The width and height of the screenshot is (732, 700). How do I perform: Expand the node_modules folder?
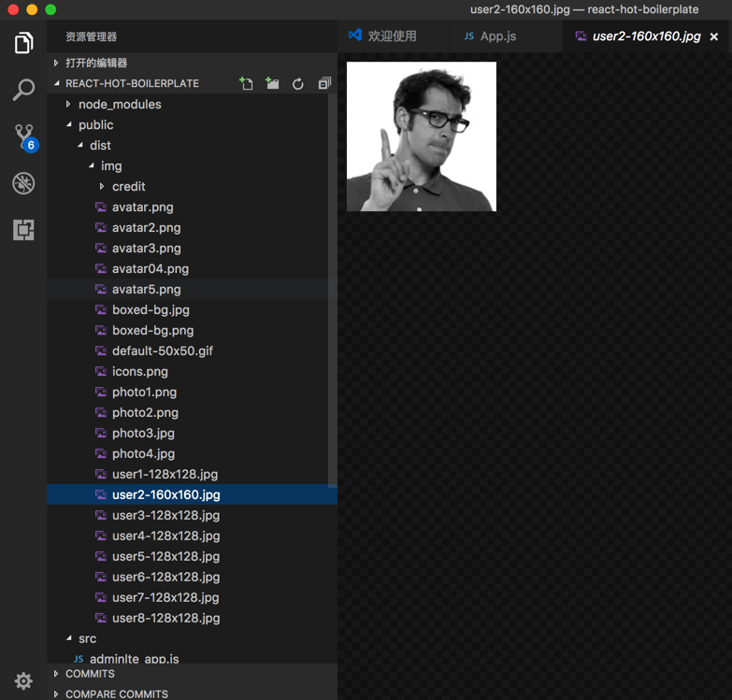pos(192,105)
